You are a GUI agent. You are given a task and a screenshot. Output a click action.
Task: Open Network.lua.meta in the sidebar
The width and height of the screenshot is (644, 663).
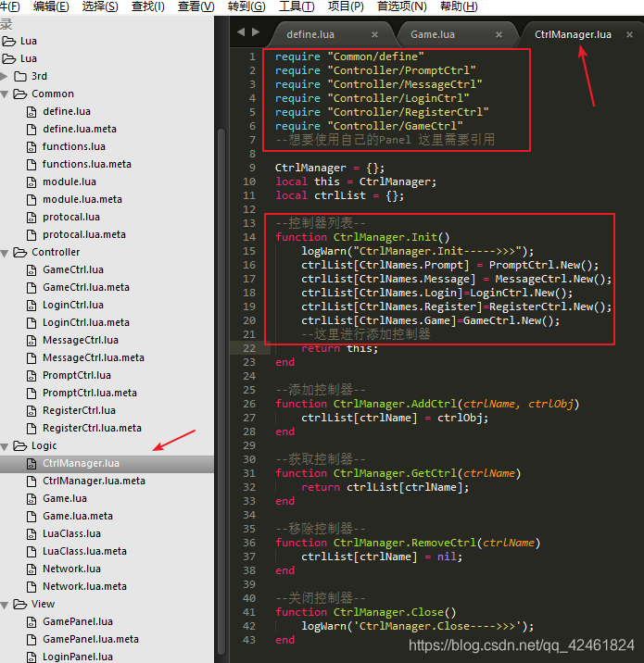pos(84,587)
